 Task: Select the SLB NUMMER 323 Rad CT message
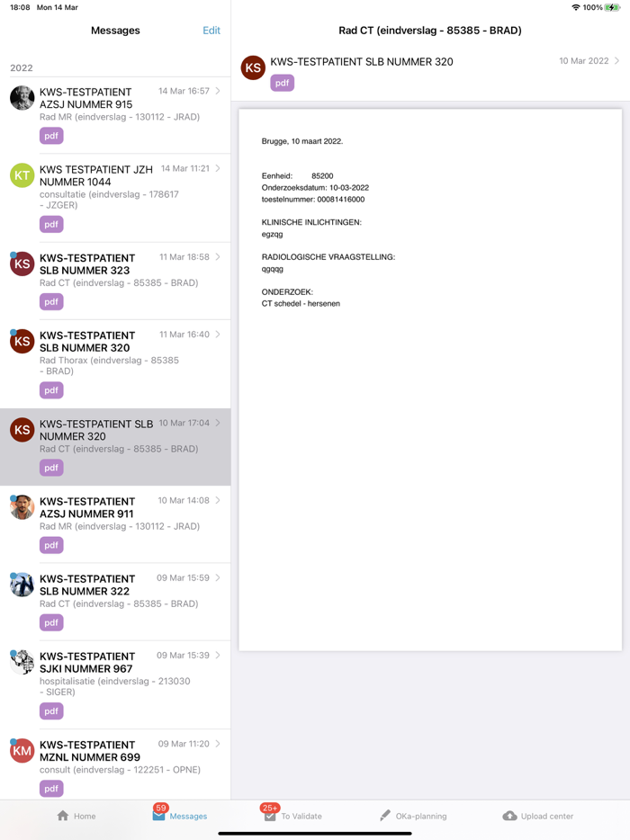(115, 281)
